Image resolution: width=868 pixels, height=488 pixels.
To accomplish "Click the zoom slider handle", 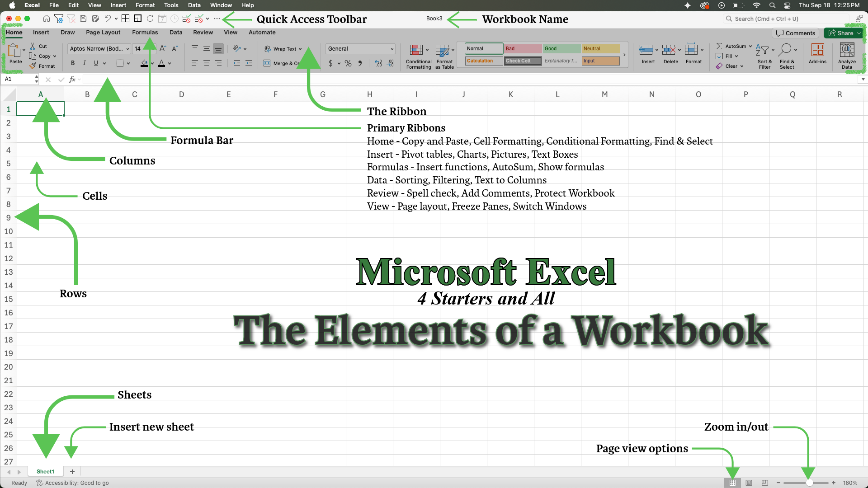I will click(809, 483).
